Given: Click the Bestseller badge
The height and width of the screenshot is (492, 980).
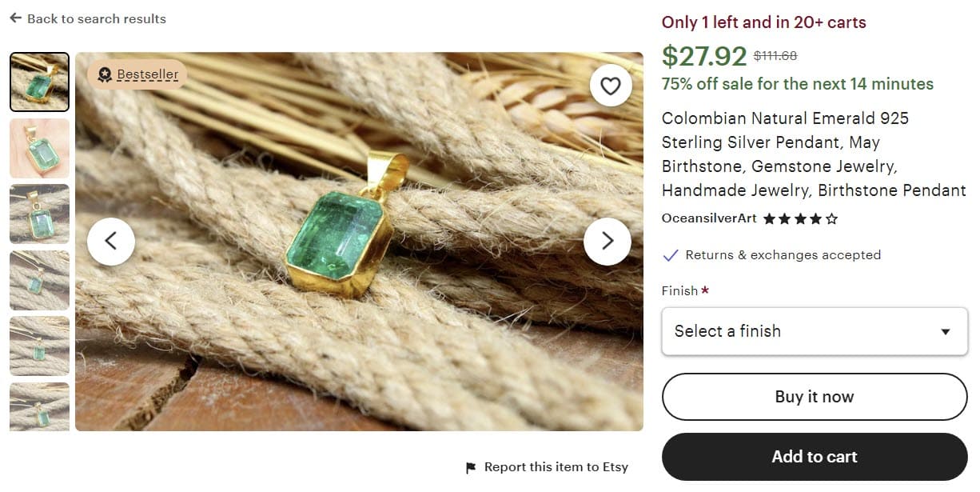Looking at the screenshot, I should (x=137, y=74).
